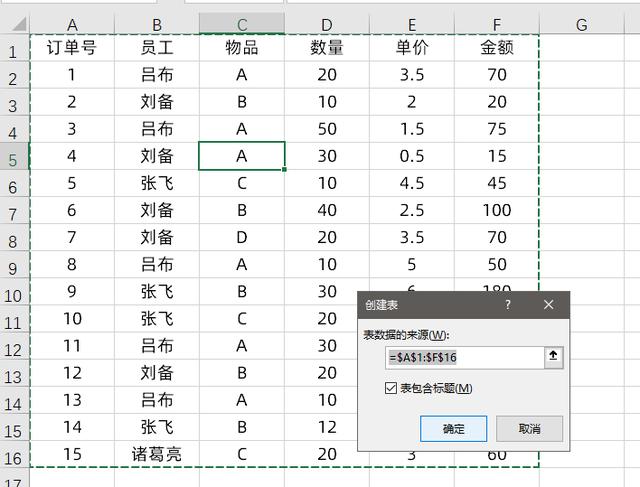The height and width of the screenshot is (487, 640).
Task: Click the 金额 cell showing 75
Action: [x=496, y=129]
